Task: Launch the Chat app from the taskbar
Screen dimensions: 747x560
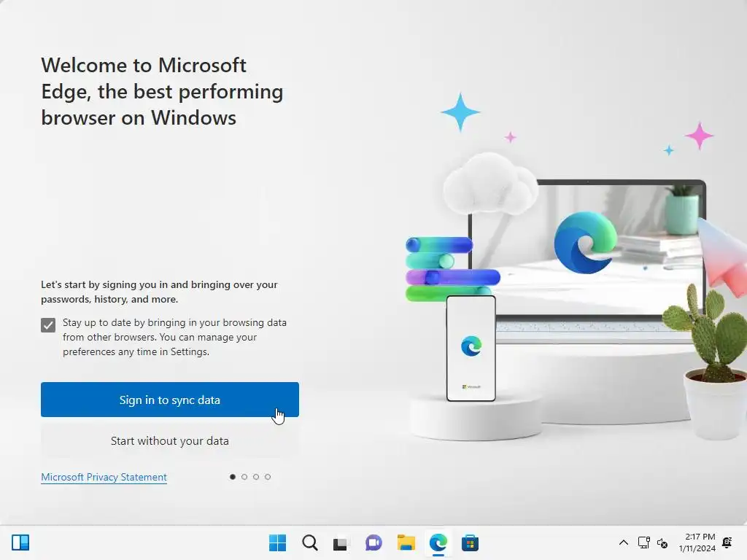Action: [373, 542]
